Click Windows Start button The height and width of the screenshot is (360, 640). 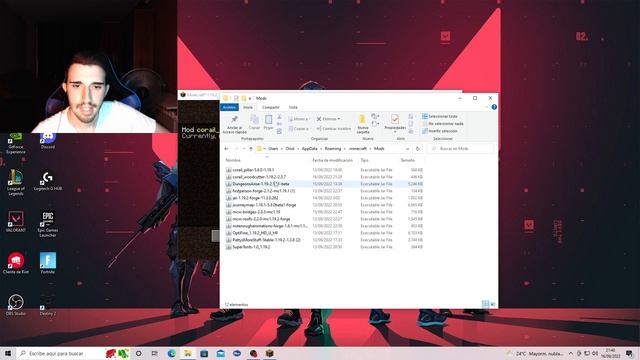7,353
